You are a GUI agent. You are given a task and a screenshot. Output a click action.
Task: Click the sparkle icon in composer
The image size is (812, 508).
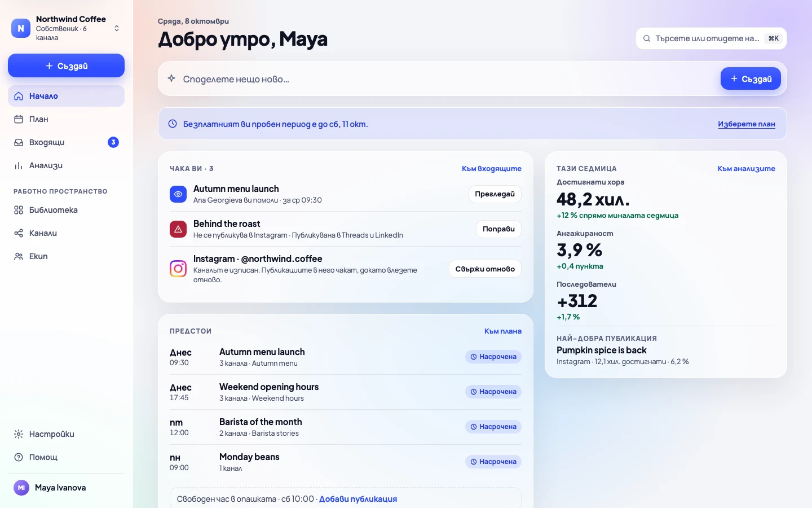point(171,78)
